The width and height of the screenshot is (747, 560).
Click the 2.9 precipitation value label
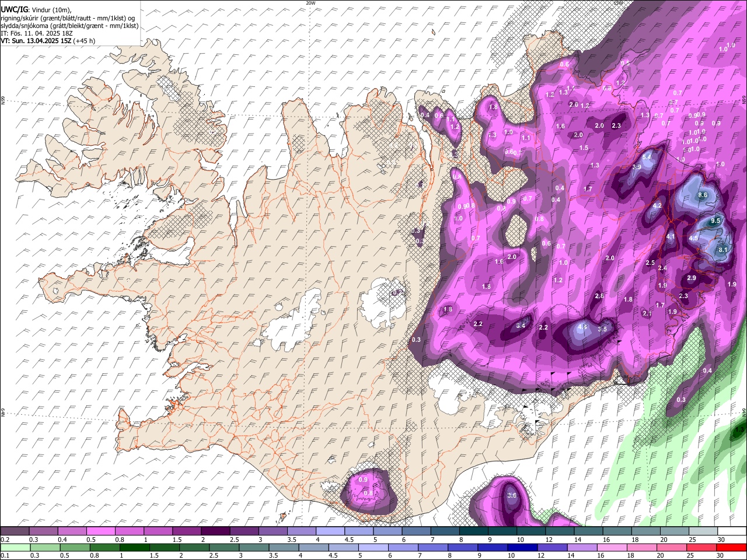(x=692, y=278)
